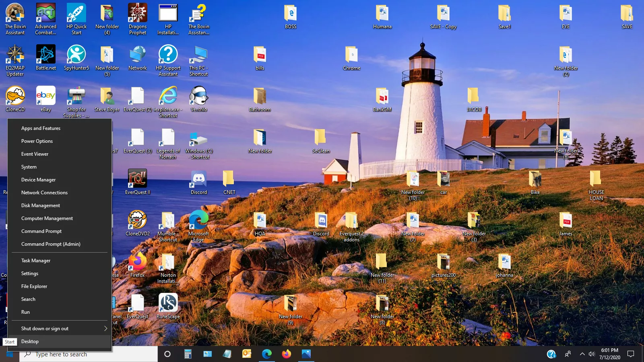The width and height of the screenshot is (644, 362).
Task: Open the HP Support Assistant shortcut
Action: point(168,55)
